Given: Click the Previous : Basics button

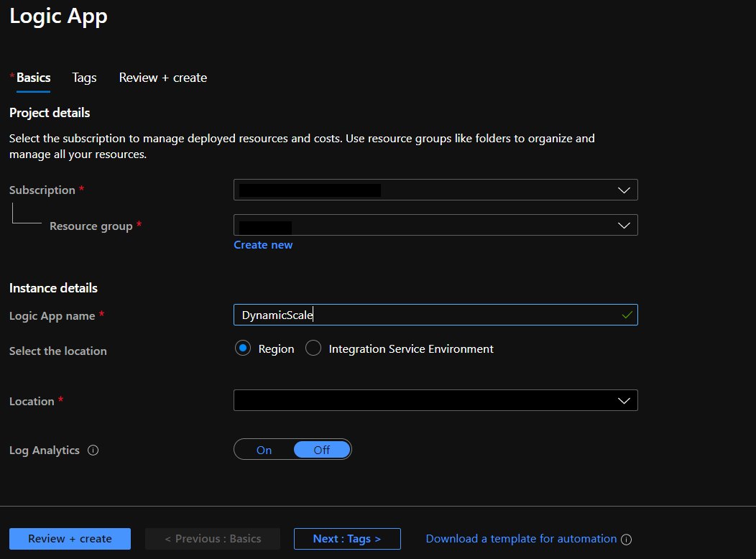Looking at the screenshot, I should 213,539.
